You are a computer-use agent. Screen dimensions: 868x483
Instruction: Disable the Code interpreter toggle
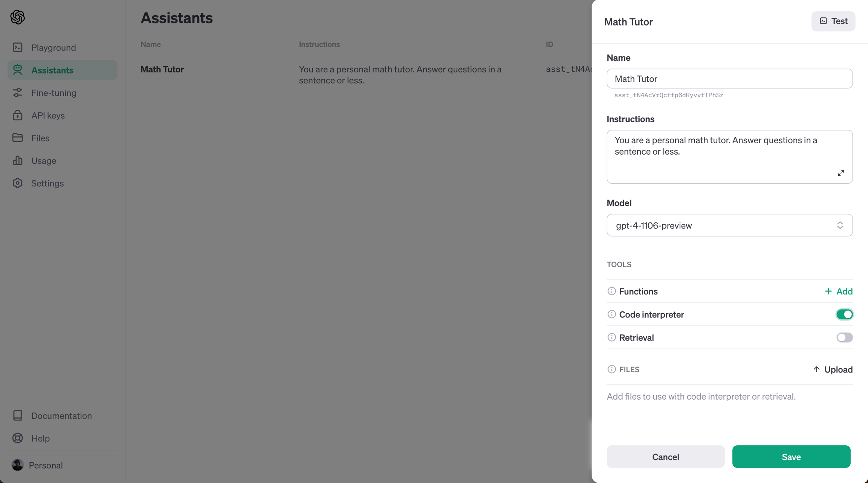(844, 314)
